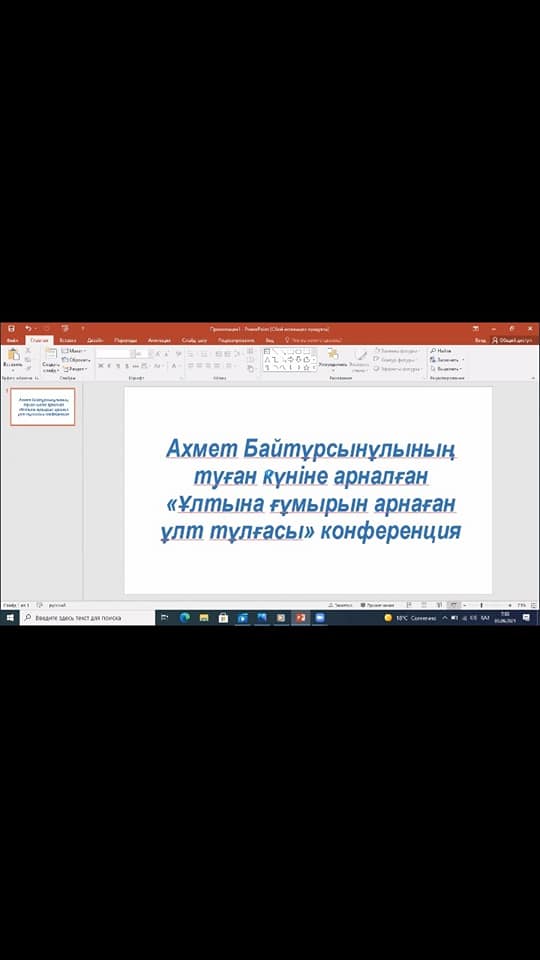Screen dimensions: 540x960
Task: Open the font name dropdown box
Action: [x=114, y=354]
